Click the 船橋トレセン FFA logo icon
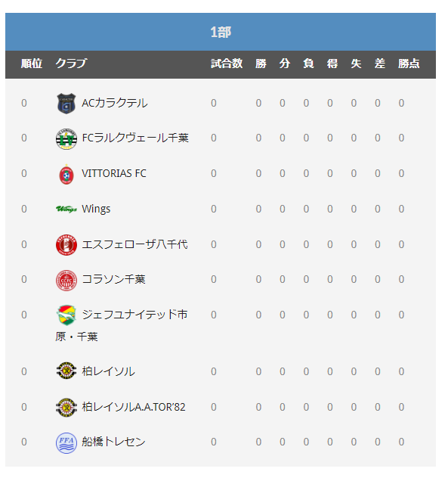The image size is (448, 481). pos(66,442)
